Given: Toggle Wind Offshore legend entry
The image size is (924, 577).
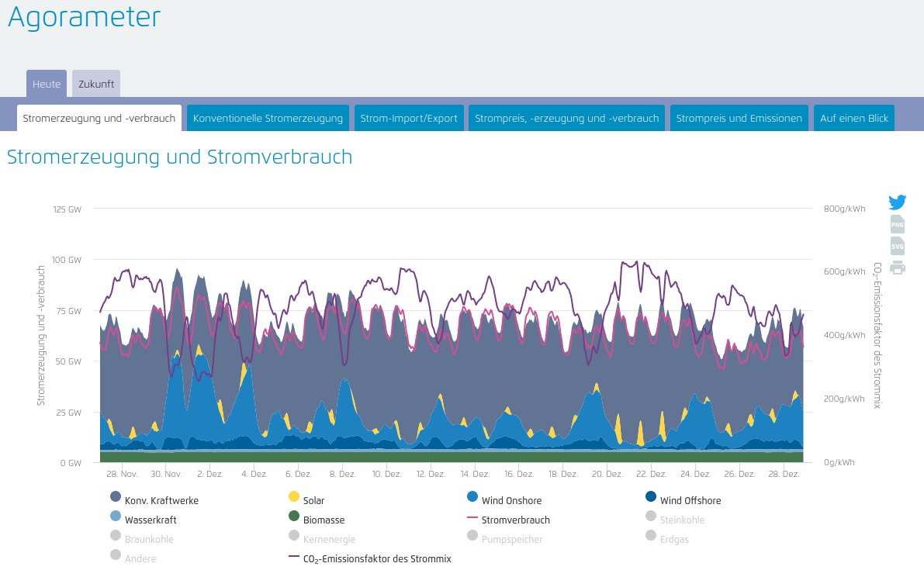Looking at the screenshot, I should click(x=683, y=500).
